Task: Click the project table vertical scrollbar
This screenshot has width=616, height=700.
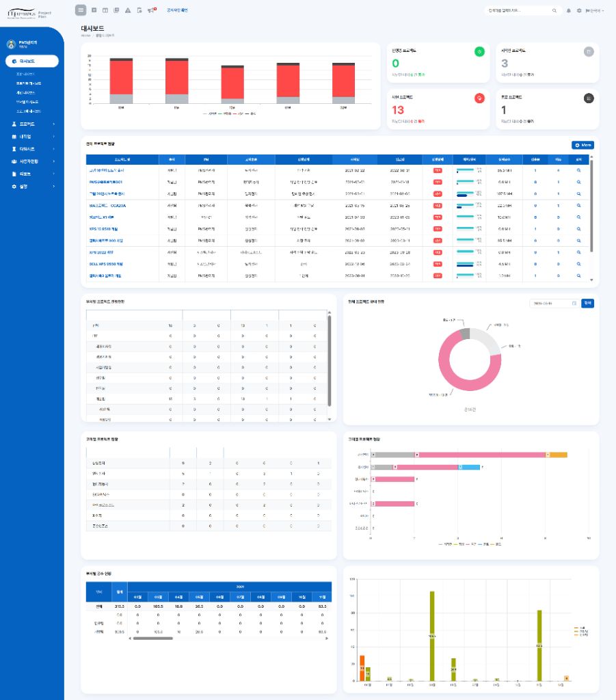Action: [x=591, y=206]
